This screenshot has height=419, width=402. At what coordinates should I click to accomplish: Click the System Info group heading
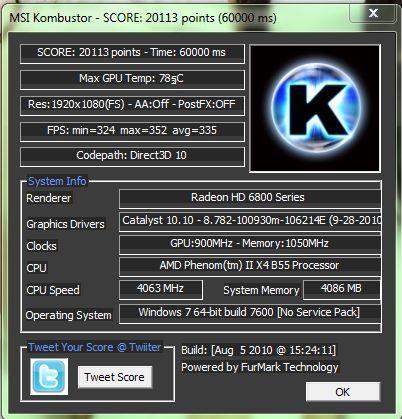[x=57, y=181]
